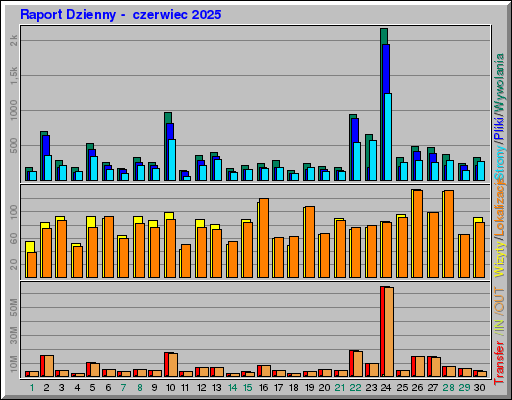Click day label 16 on the x-axis
512x400 pixels.
(263, 388)
